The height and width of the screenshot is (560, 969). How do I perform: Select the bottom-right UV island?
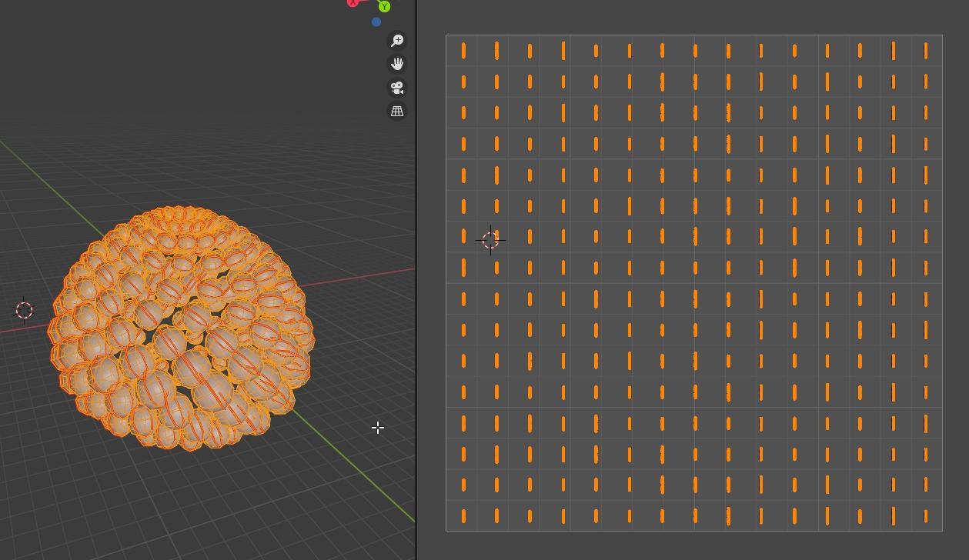(x=926, y=516)
